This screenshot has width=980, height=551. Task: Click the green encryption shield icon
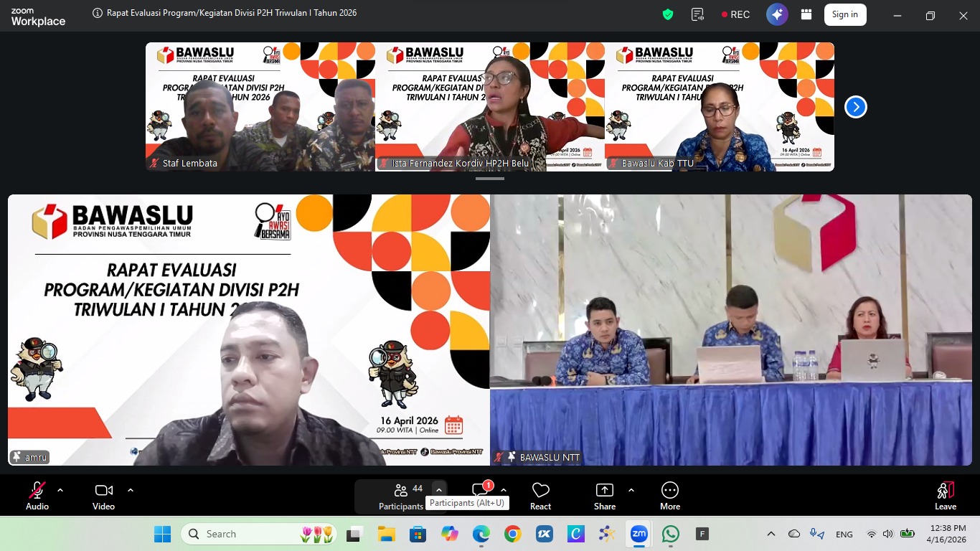[668, 15]
